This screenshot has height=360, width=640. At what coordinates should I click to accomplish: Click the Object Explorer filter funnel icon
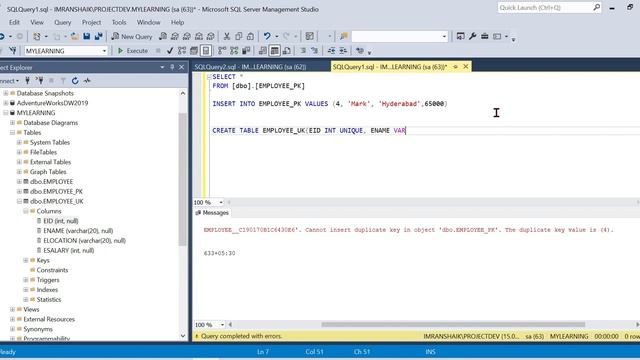click(63, 81)
